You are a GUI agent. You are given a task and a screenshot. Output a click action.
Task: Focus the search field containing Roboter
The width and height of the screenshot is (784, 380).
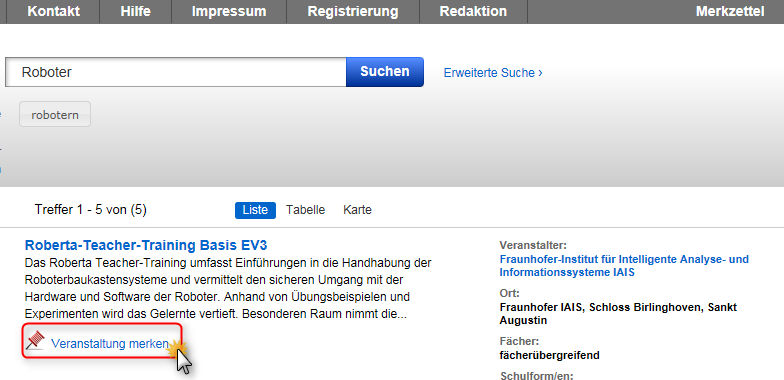[x=176, y=72]
